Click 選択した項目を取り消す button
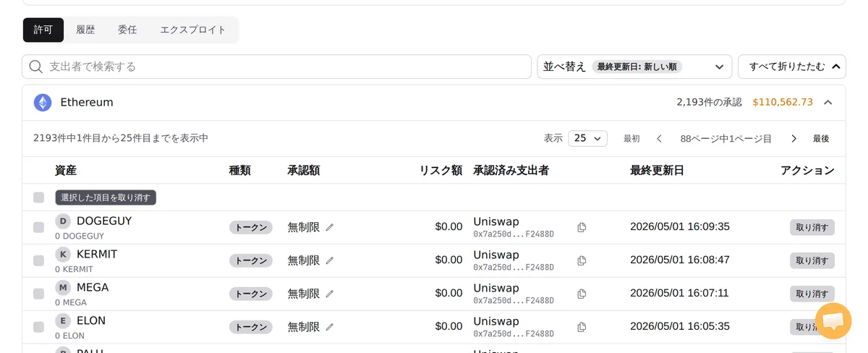This screenshot has height=353, width=868. (106, 197)
